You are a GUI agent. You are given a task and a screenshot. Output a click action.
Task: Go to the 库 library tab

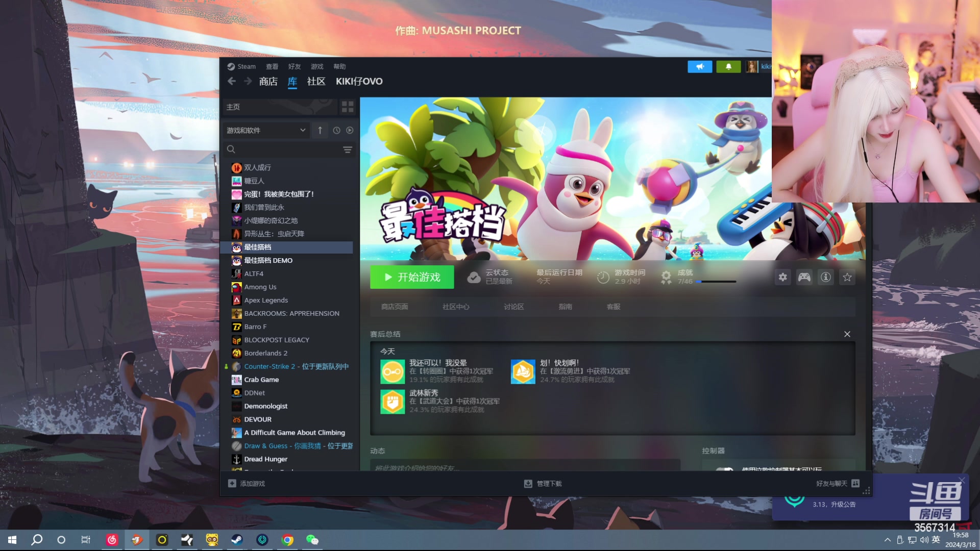292,81
